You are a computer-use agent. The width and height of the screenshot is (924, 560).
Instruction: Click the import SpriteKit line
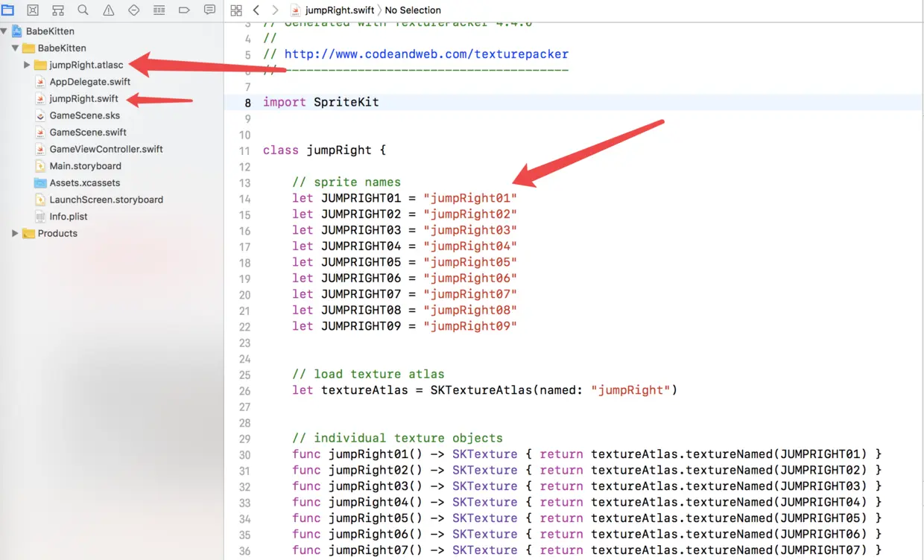point(320,102)
